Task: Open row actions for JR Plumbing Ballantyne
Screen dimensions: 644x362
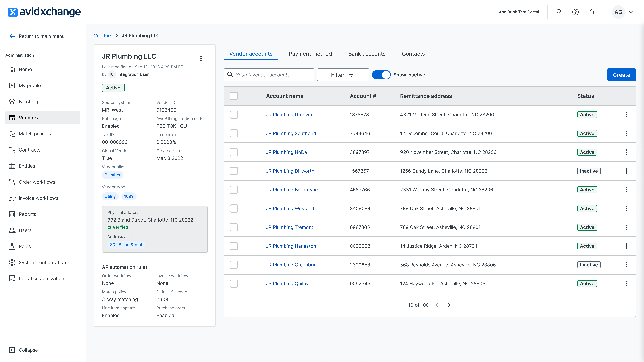Action: pyautogui.click(x=626, y=190)
